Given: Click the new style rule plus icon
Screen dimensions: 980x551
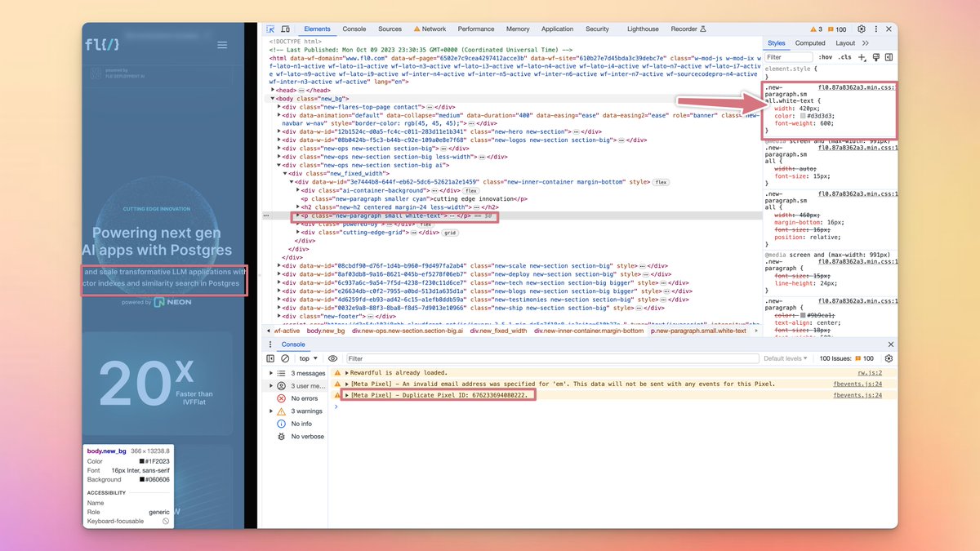Looking at the screenshot, I should pos(862,57).
